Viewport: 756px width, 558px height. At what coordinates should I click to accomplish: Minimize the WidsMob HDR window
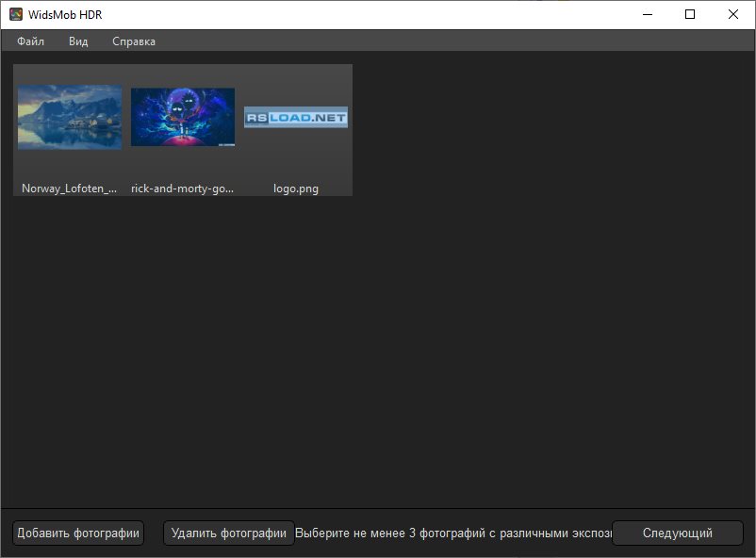coord(647,14)
